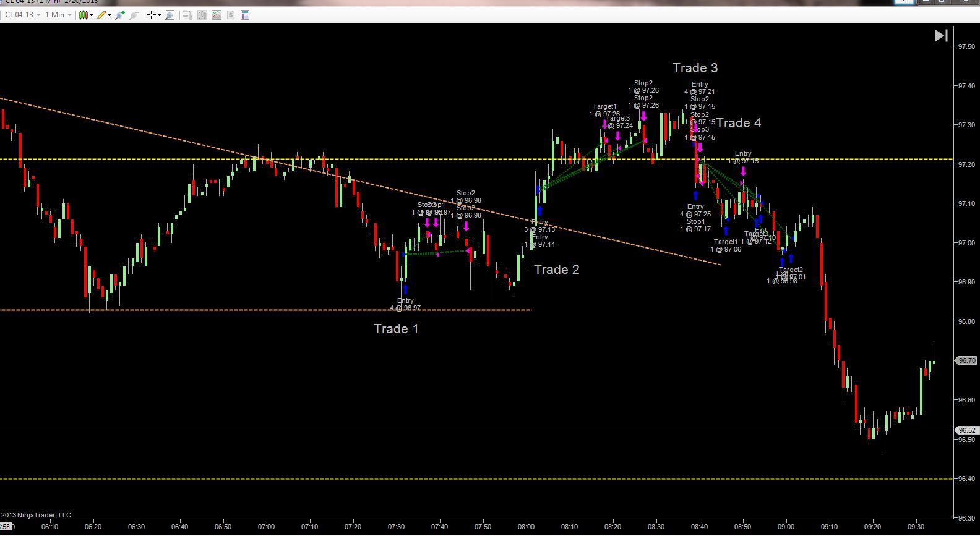980x536 pixels.
Task: Open the chart Properties panel icon
Action: pos(245,15)
